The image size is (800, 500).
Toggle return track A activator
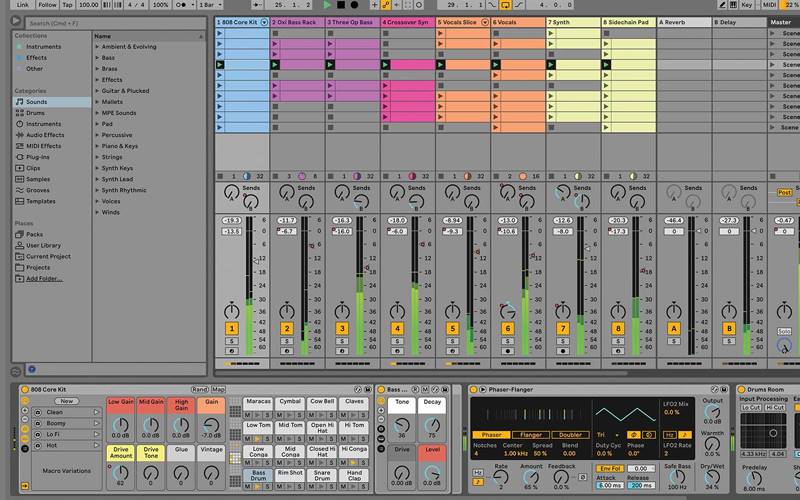click(674, 328)
